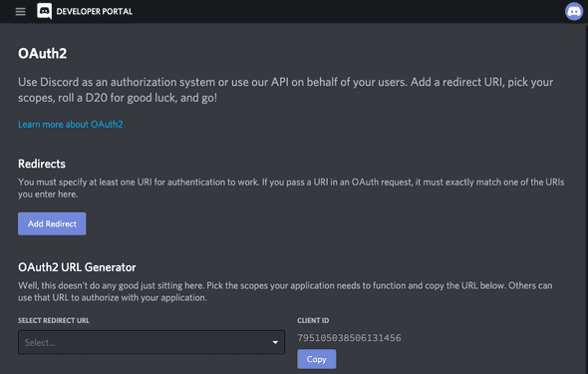This screenshot has width=588, height=374.
Task: Click the client ID number 795105038506131456
Action: coord(349,338)
